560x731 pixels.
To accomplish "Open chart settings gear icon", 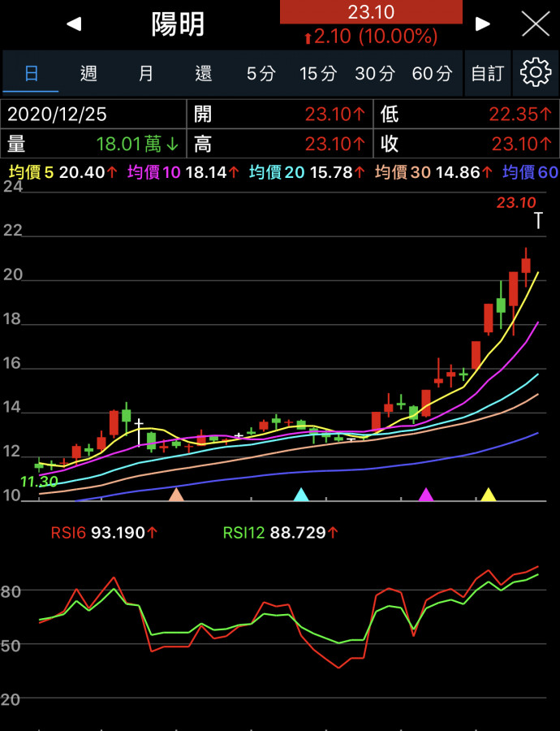I will click(535, 73).
